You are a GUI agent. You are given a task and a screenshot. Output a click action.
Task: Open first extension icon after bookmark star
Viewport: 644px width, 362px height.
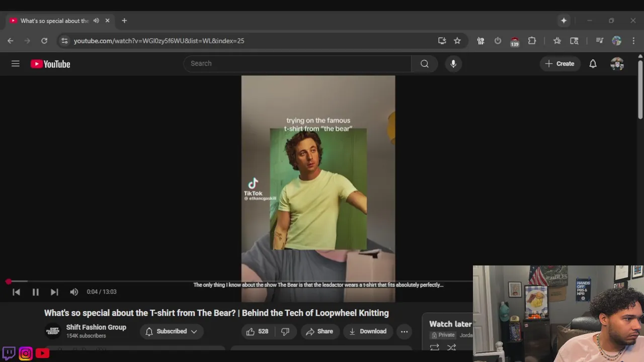point(480,41)
